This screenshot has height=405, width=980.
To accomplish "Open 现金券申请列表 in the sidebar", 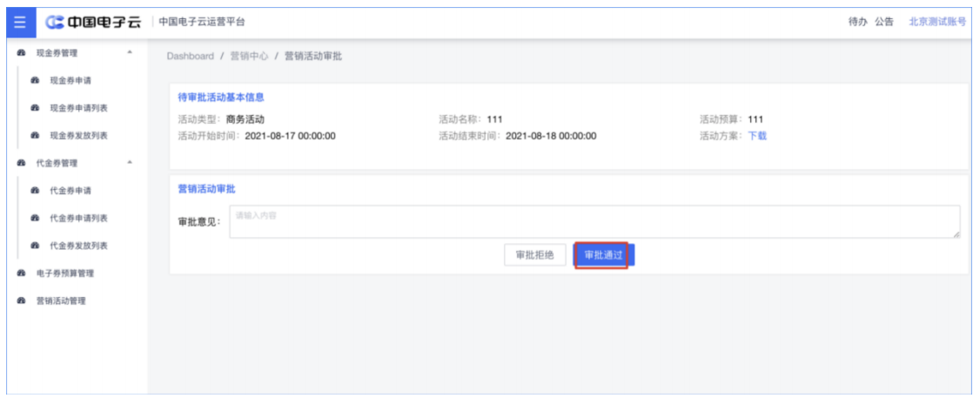I will tap(77, 108).
